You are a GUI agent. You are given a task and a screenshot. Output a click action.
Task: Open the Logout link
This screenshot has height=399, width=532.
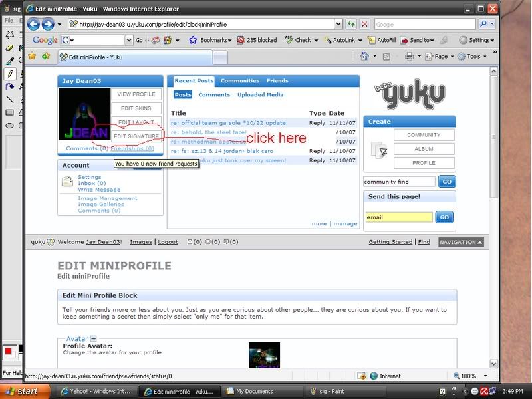[168, 242]
